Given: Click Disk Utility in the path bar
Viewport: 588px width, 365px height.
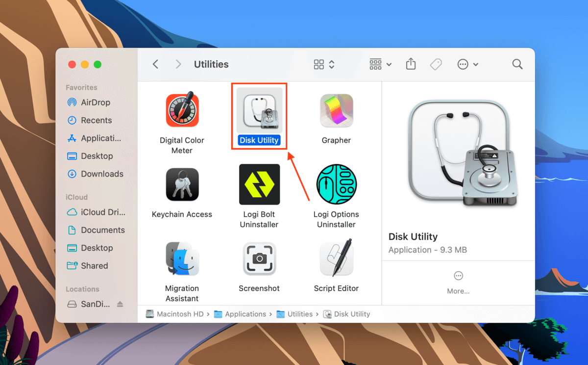Looking at the screenshot, I should (347, 314).
